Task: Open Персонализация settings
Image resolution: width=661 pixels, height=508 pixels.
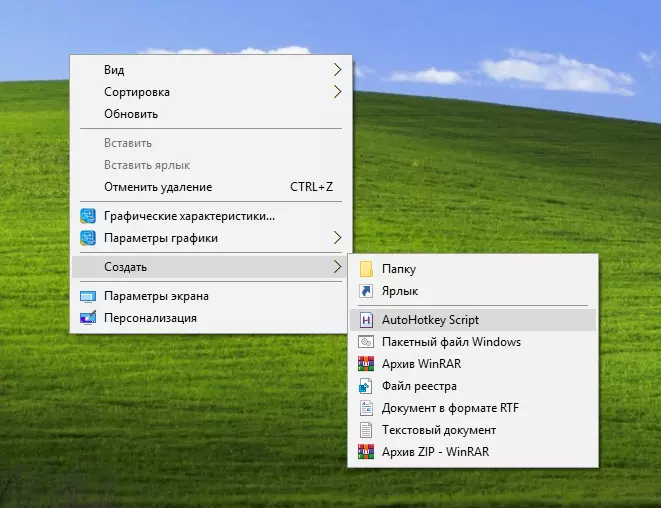Action: tap(209, 318)
